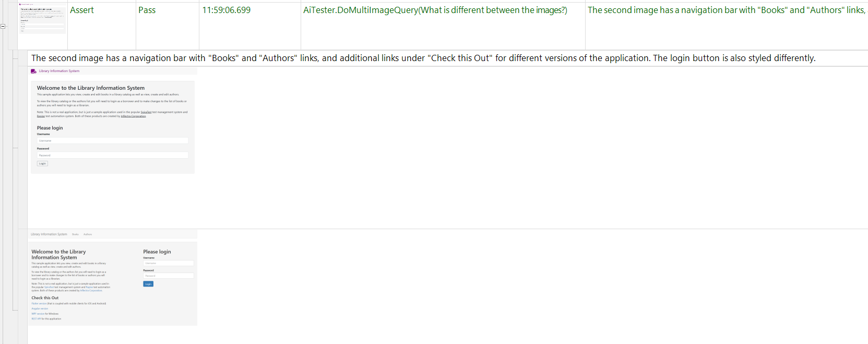Follow the Angular version link
This screenshot has width=868, height=344.
coord(40,309)
